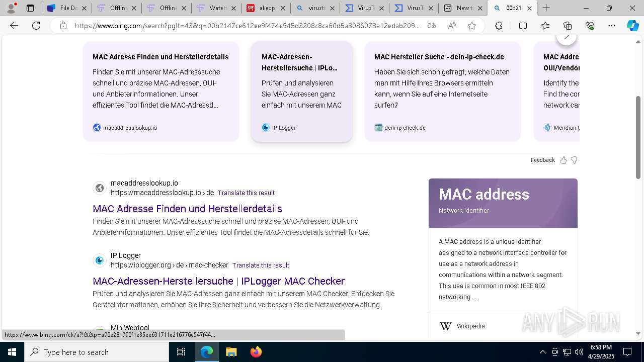Open the network status tray icon

click(x=567, y=352)
